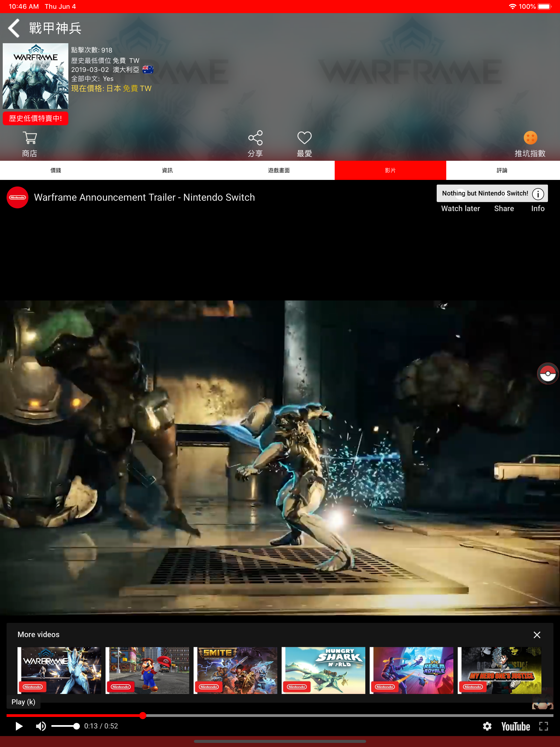Open the Super Mario Odyssey video thumbnail
560x747 pixels.
[x=147, y=671]
